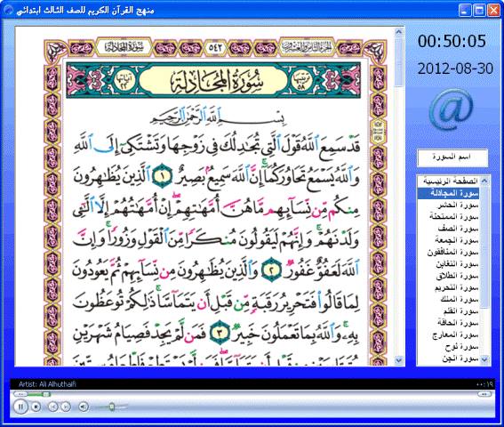Select سورة التحريم in the list
504x427 pixels.
(448, 287)
